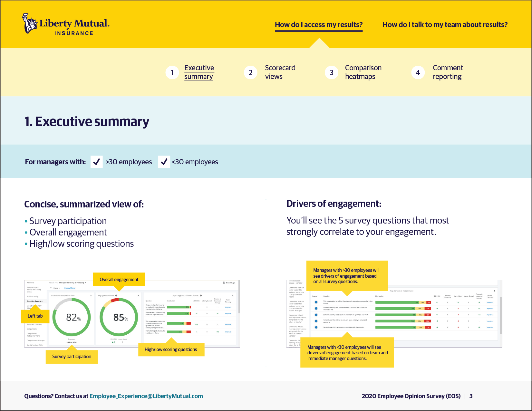Click the '2020 Employee Opinion Survey (EOS)' footer text

pos(411,396)
